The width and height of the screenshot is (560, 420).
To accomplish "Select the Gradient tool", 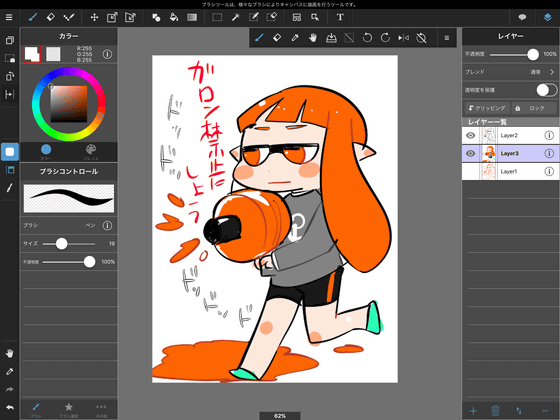I will coord(192,17).
